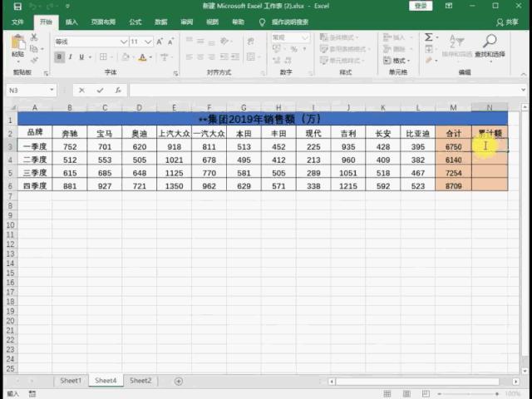Click the 共享 share button
This screenshot has width=532, height=399.
click(x=507, y=22)
